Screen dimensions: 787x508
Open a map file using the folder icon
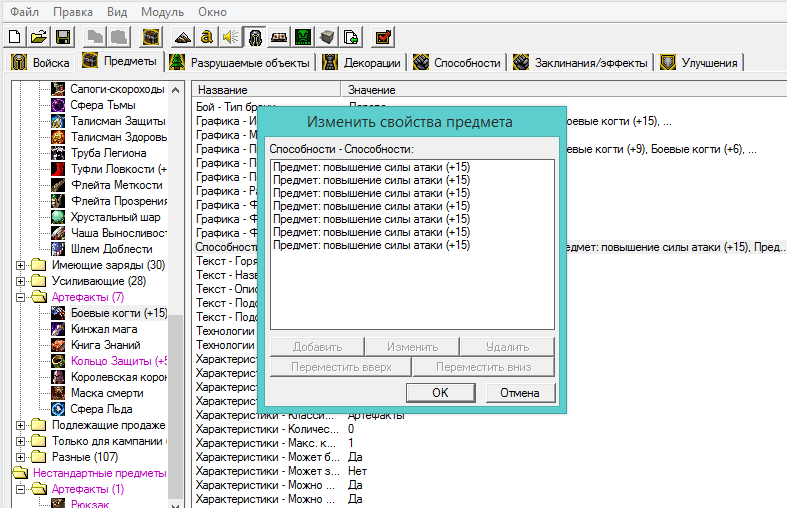[x=39, y=37]
